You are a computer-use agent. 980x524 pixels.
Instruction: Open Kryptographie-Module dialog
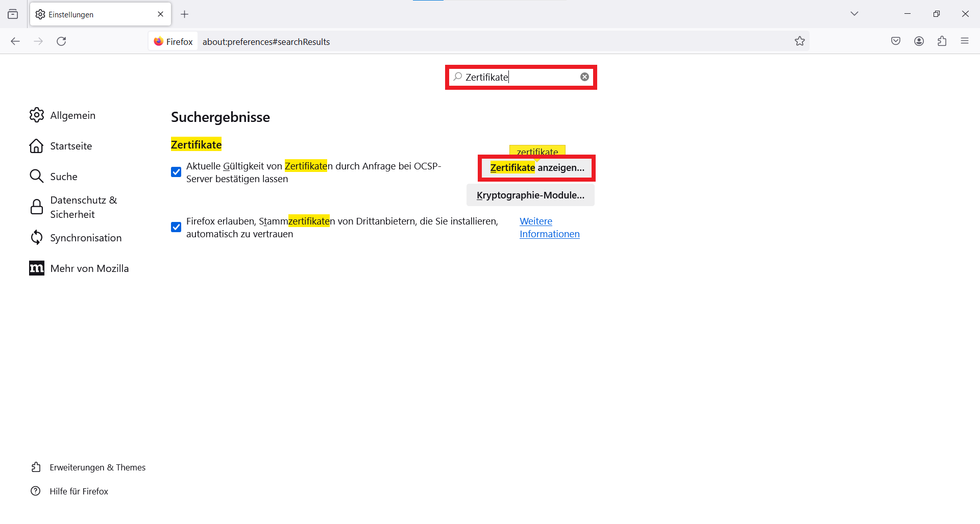tap(530, 195)
